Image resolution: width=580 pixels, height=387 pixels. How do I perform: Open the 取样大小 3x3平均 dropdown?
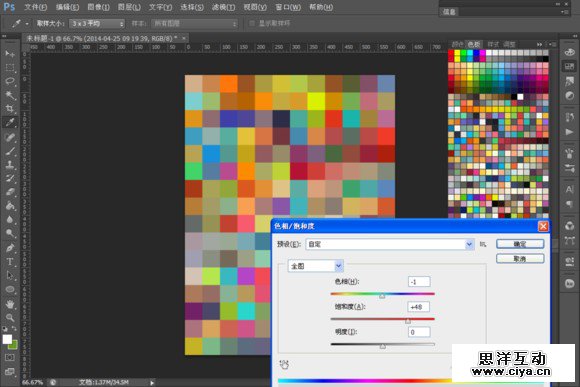(x=97, y=24)
